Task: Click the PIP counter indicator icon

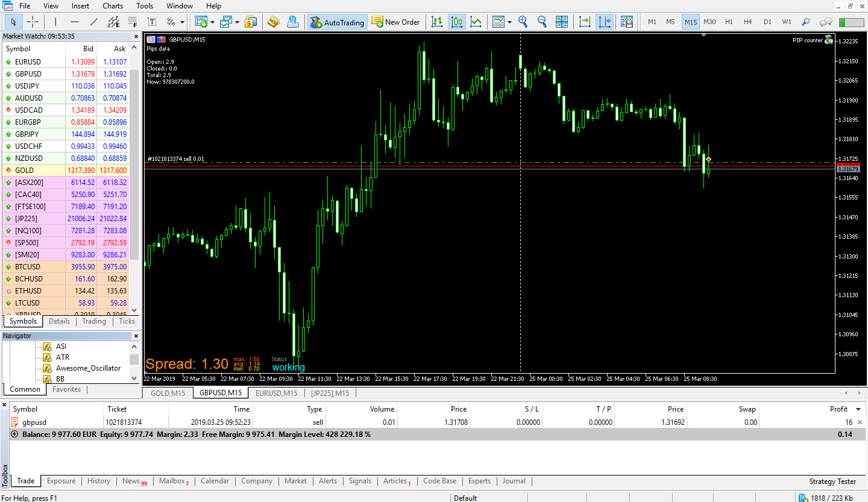Action: pos(829,40)
